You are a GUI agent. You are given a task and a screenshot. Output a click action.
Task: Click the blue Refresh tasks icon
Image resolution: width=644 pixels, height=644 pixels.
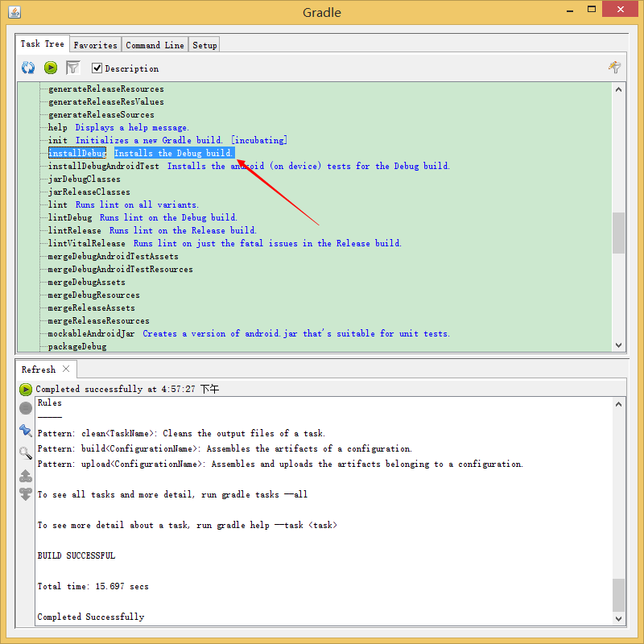point(28,68)
